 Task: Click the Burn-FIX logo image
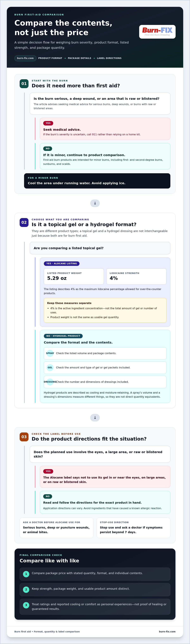157,31
